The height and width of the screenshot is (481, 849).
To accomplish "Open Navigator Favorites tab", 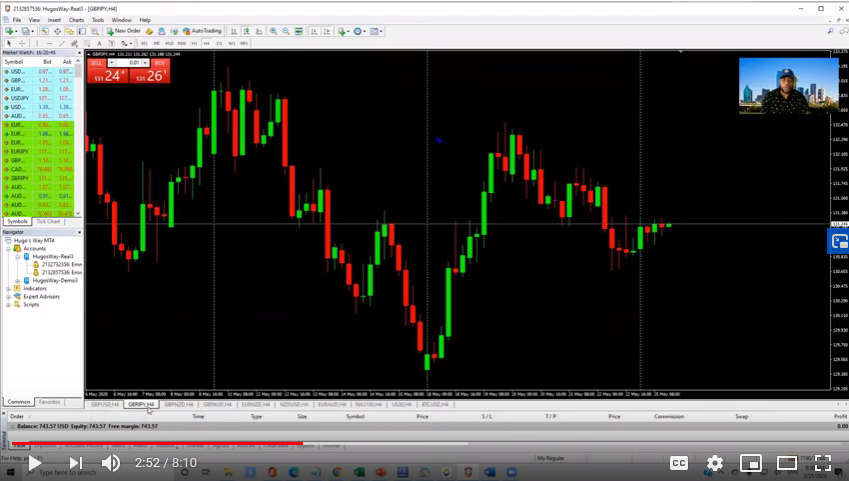I will pyautogui.click(x=49, y=402).
